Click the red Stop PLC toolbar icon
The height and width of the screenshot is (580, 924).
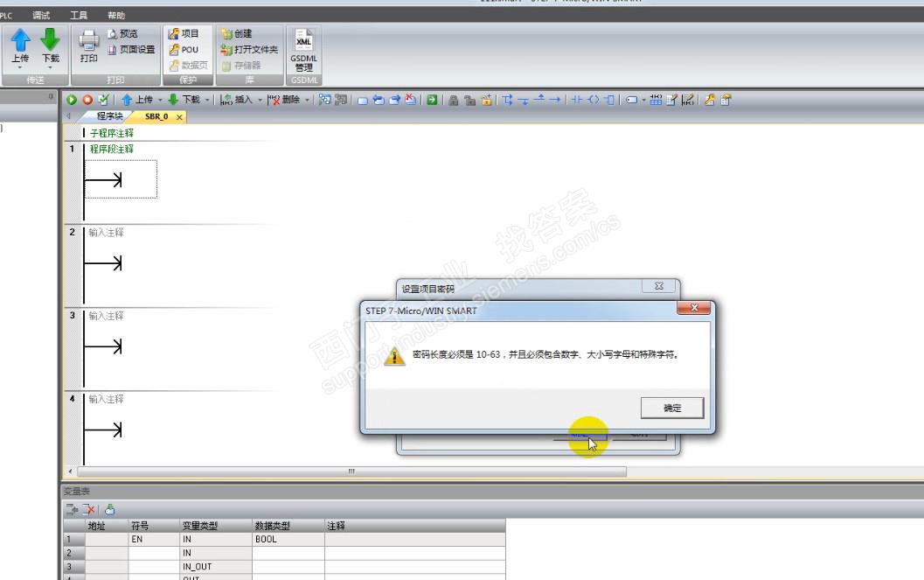point(87,100)
